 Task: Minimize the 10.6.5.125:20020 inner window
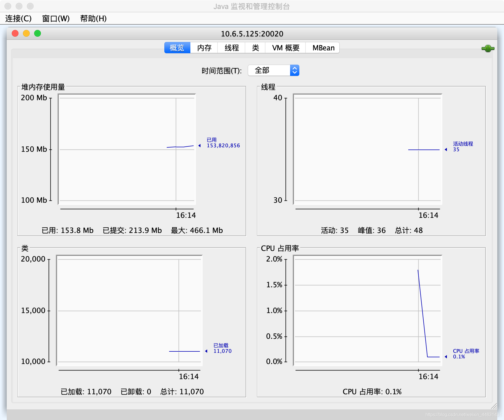point(26,33)
